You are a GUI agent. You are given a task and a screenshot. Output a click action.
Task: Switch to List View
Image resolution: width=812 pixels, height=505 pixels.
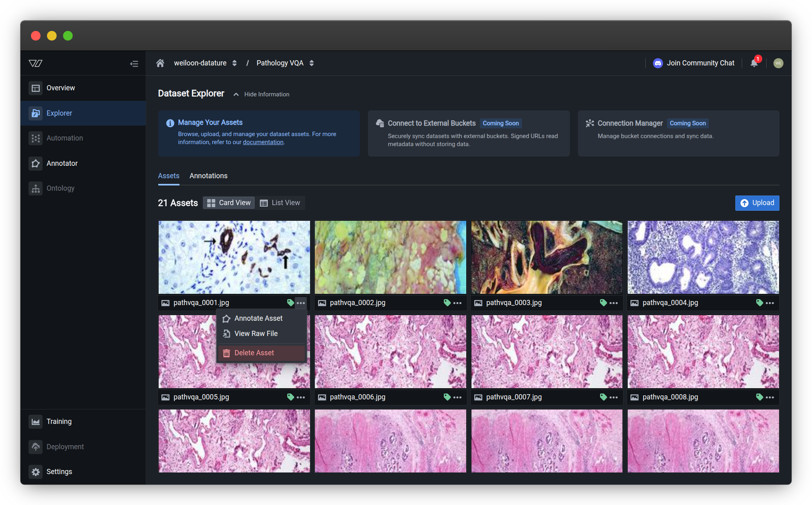(280, 203)
